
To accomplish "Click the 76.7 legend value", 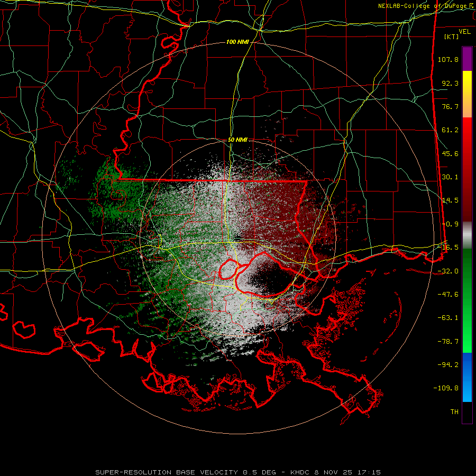I will (x=450, y=106).
